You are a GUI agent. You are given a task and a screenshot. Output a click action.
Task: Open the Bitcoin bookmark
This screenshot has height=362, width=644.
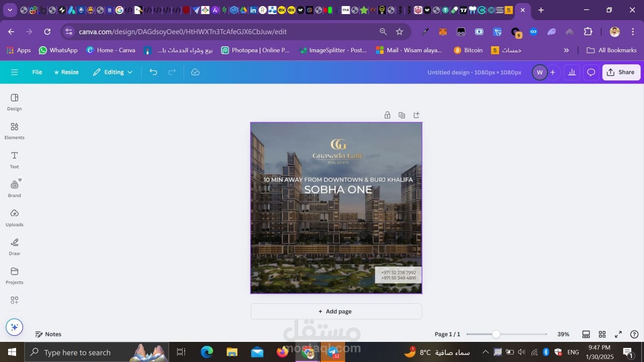468,50
